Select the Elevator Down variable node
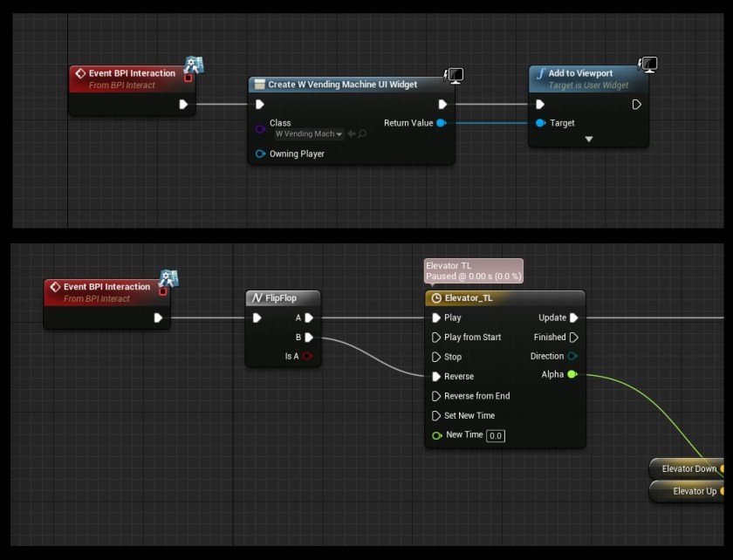Image resolution: width=733 pixels, height=560 pixels. coord(689,468)
